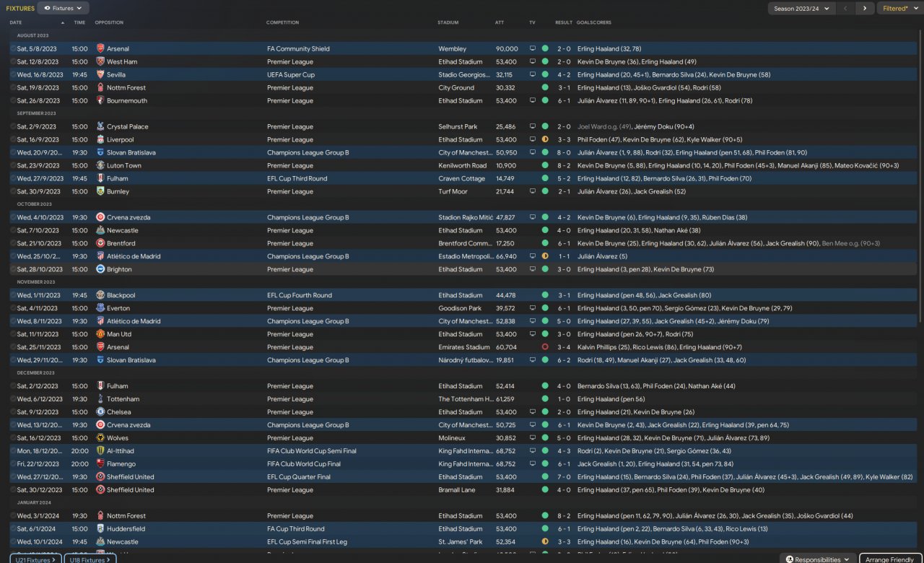924x563 pixels.
Task: Click the green win indicator in the Sevilla row
Action: point(545,75)
